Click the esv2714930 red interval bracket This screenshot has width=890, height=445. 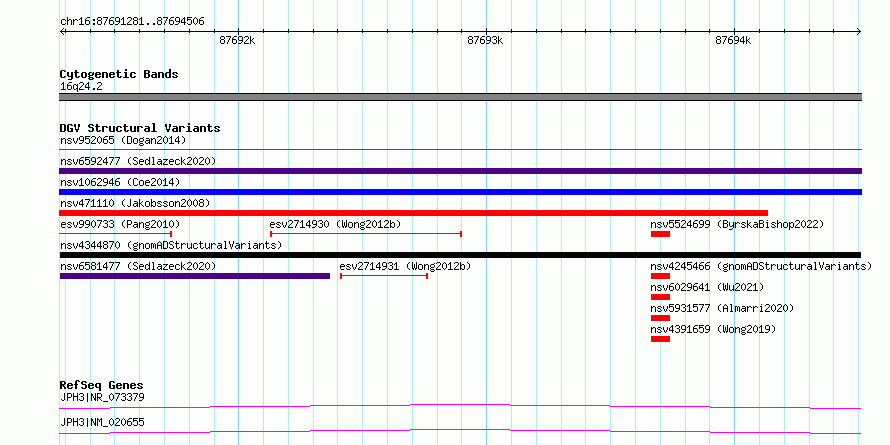tap(366, 233)
